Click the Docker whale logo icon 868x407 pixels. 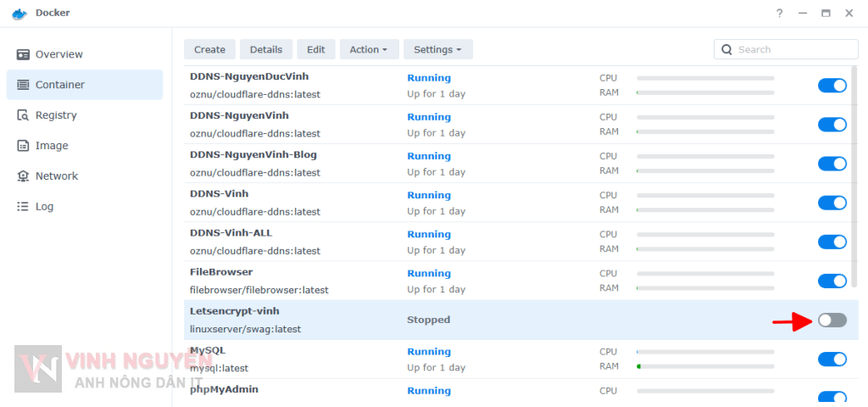(19, 14)
